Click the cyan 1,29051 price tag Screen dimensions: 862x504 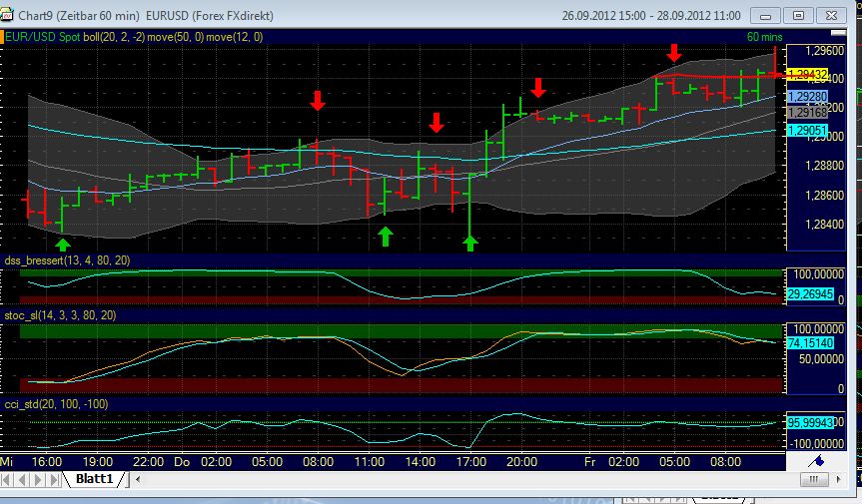click(x=808, y=130)
